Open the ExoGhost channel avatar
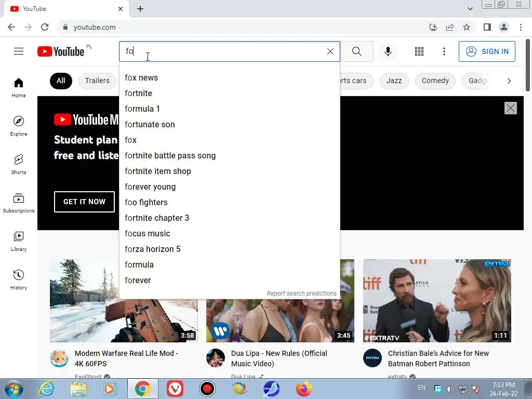Screen dimensions: 532x399 click(x=59, y=358)
